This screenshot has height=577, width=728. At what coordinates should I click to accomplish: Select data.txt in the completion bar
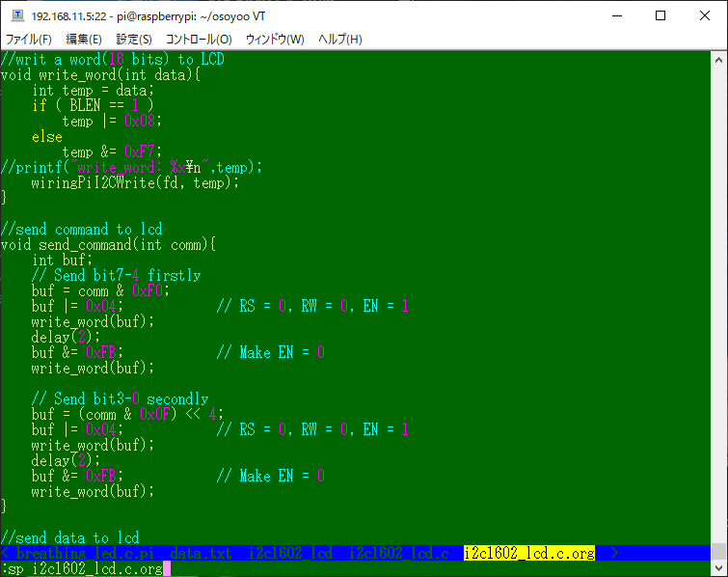tap(201, 553)
